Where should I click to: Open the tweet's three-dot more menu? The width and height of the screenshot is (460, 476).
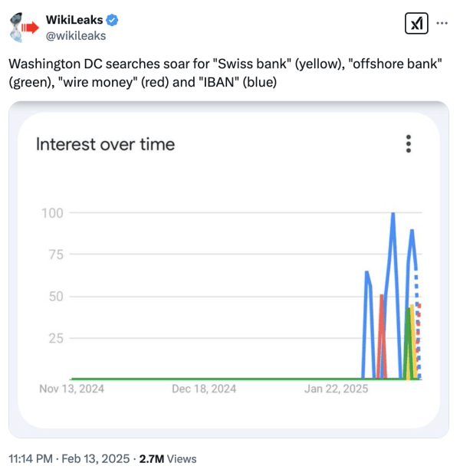442,23
